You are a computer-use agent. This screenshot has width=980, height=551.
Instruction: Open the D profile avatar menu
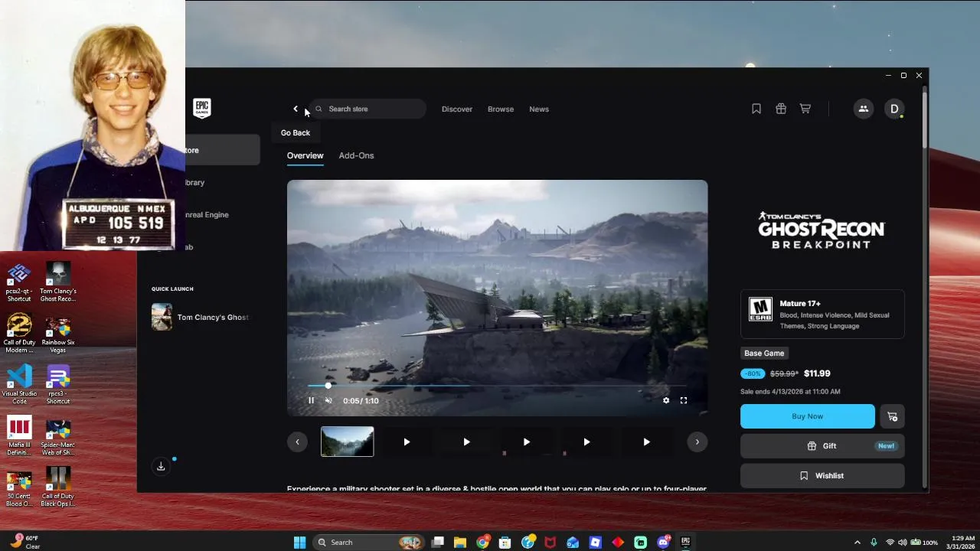tap(894, 109)
